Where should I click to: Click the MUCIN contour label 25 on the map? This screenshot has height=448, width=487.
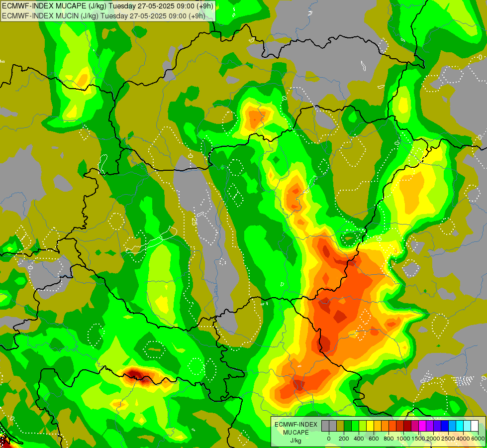pos(195,222)
